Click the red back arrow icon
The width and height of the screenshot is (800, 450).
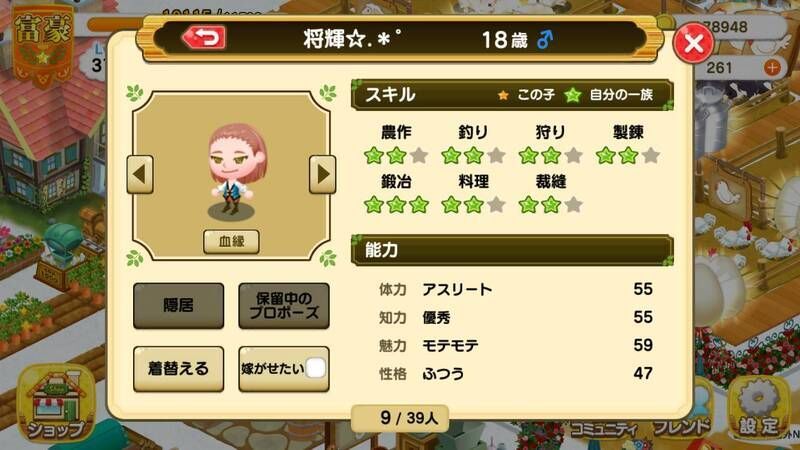point(204,38)
